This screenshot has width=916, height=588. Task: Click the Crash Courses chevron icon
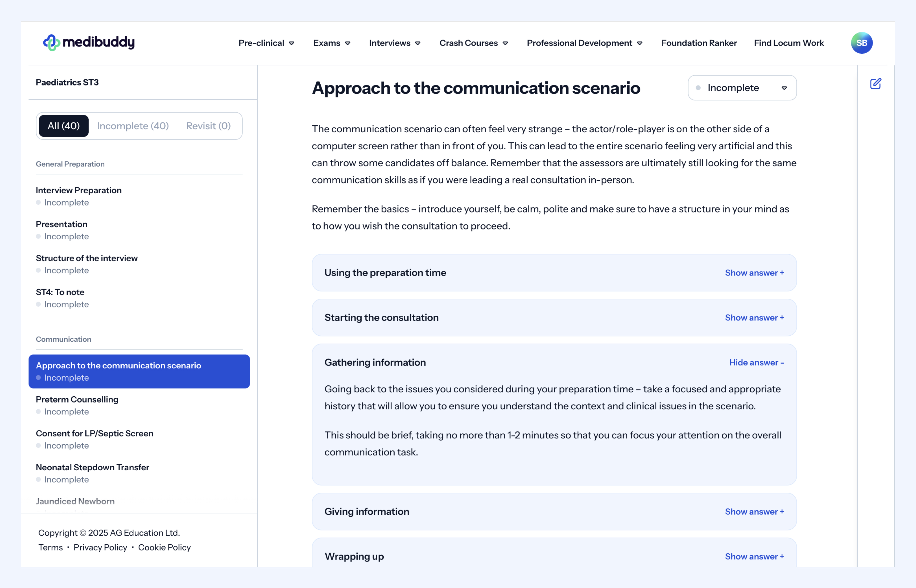[x=505, y=43]
